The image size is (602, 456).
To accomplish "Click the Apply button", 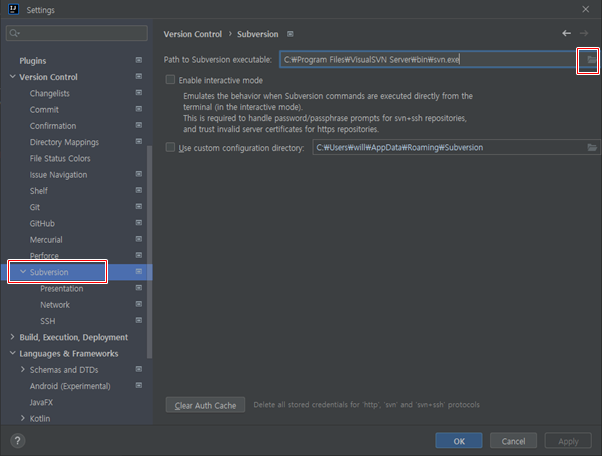I will pos(568,441).
